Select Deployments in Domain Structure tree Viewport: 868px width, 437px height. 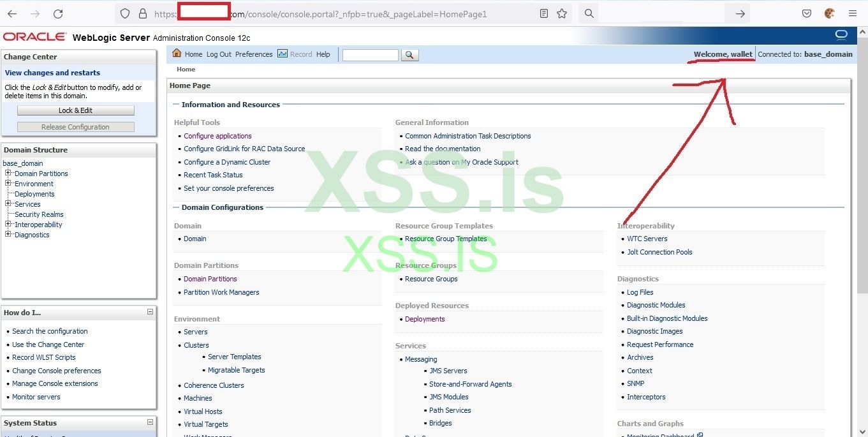34,194
